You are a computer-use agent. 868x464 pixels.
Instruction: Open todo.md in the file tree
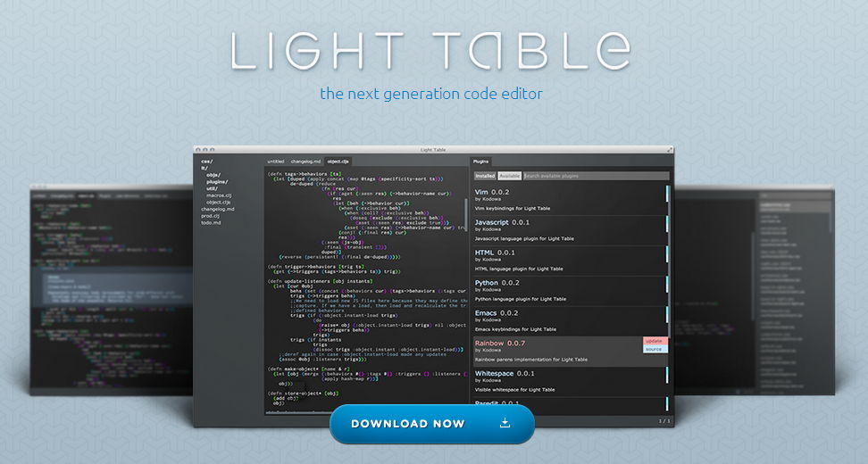pos(211,222)
